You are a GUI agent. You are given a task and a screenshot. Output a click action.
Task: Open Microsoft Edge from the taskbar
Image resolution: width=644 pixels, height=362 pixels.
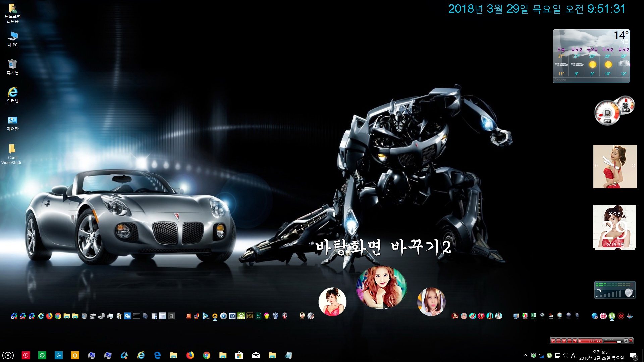coord(157,355)
